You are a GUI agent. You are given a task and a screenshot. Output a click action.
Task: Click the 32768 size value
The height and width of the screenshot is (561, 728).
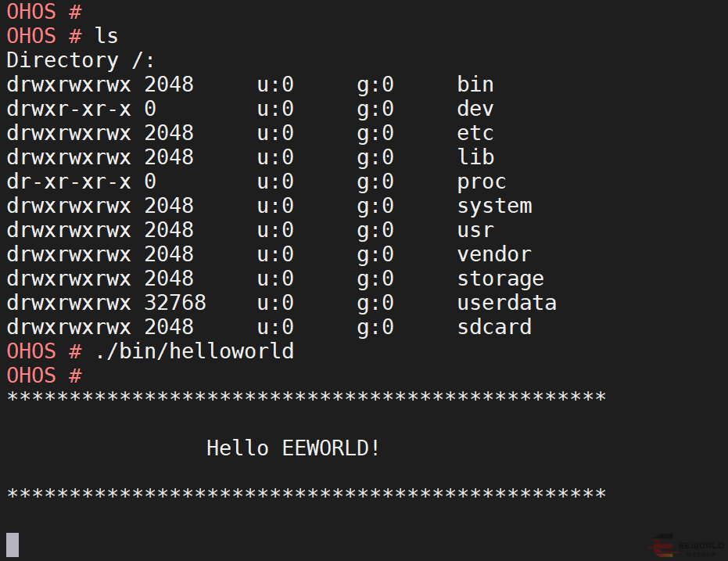click(x=175, y=303)
